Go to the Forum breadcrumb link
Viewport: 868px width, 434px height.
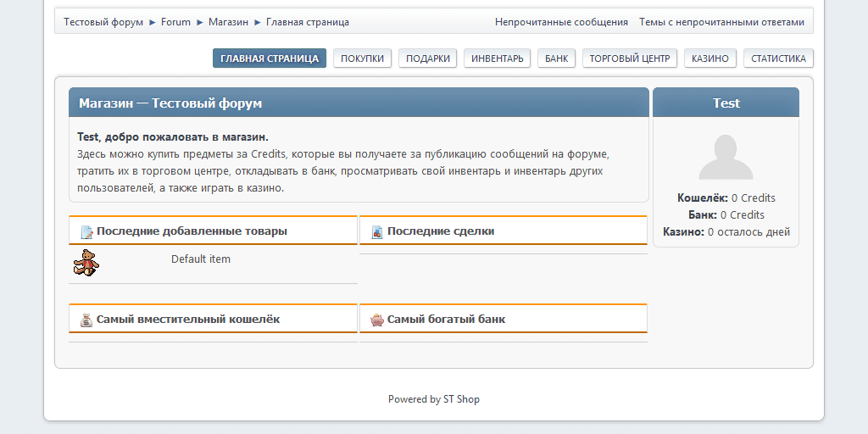coord(175,22)
